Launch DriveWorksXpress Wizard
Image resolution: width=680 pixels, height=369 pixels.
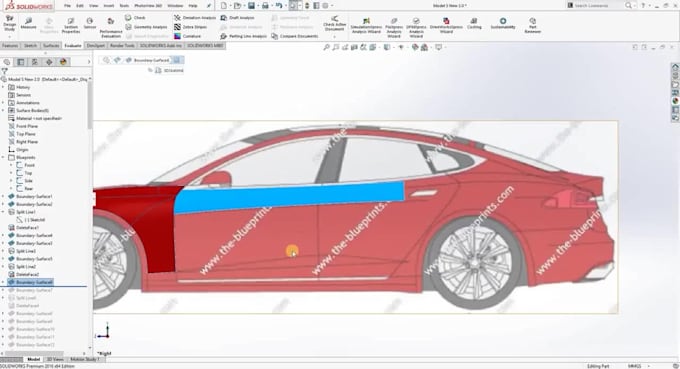(x=446, y=26)
